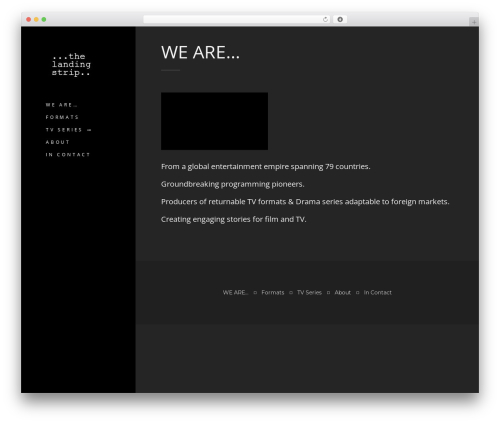This screenshot has width=500, height=423.
Task: Click the WE ARE... page heading
Action: pos(200,52)
